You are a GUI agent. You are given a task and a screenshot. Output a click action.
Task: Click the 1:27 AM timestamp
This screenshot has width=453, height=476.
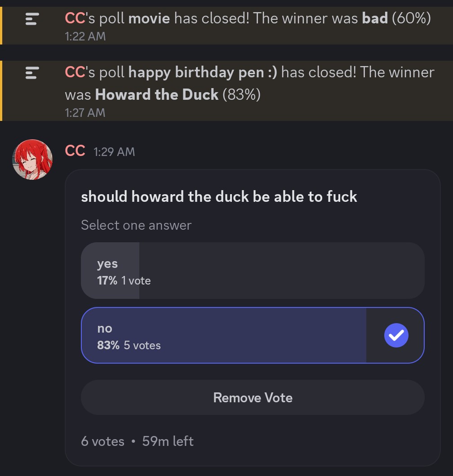85,112
